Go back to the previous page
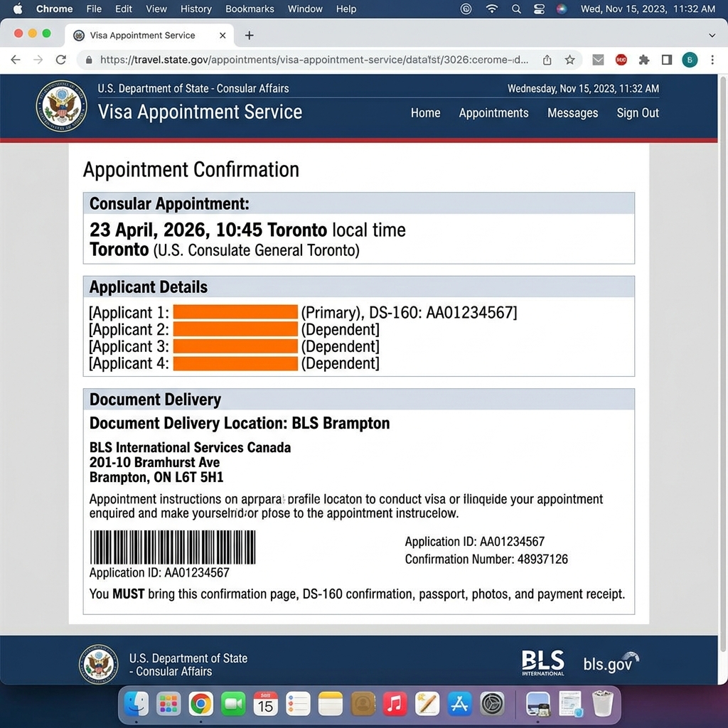Screen dimensions: 728x728 16,60
